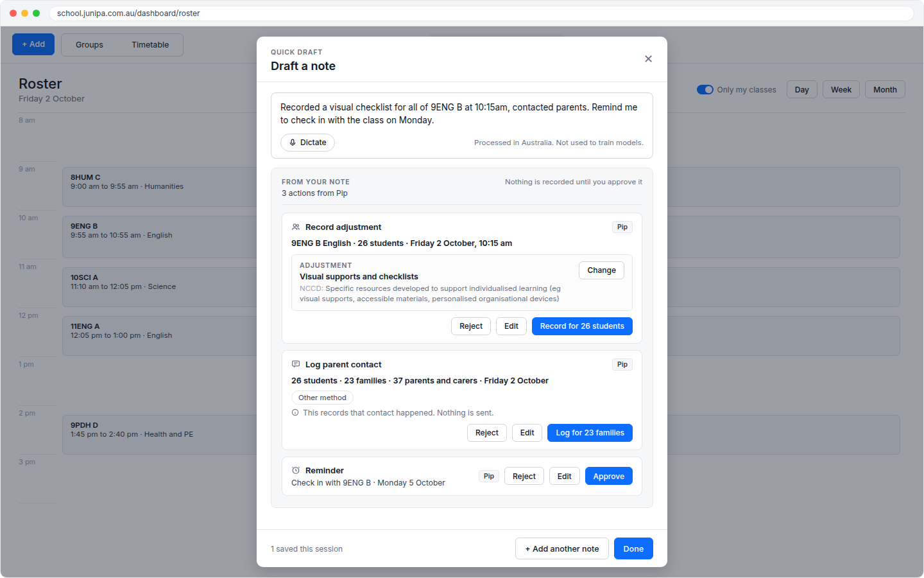Switch roster to Day view
The width and height of the screenshot is (924, 578).
[802, 90]
